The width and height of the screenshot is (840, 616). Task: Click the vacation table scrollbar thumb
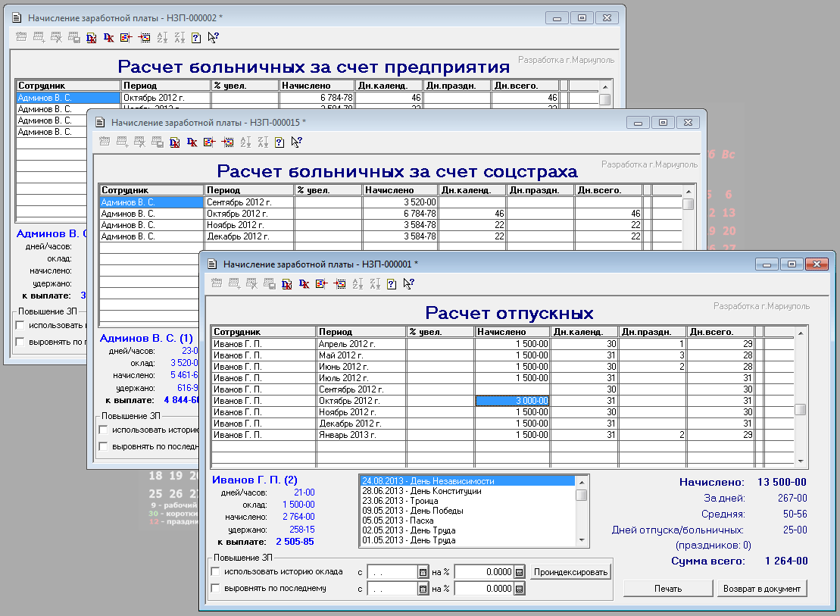(801, 410)
